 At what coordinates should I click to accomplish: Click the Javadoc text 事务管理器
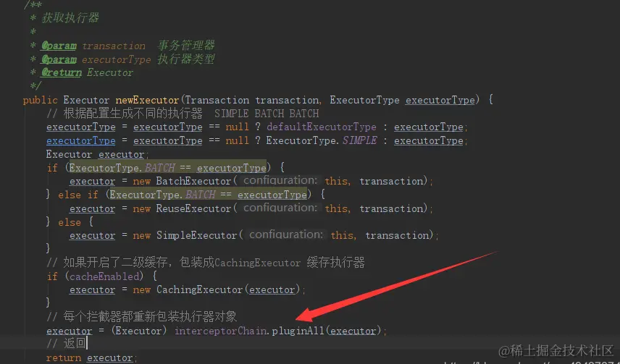pos(186,46)
